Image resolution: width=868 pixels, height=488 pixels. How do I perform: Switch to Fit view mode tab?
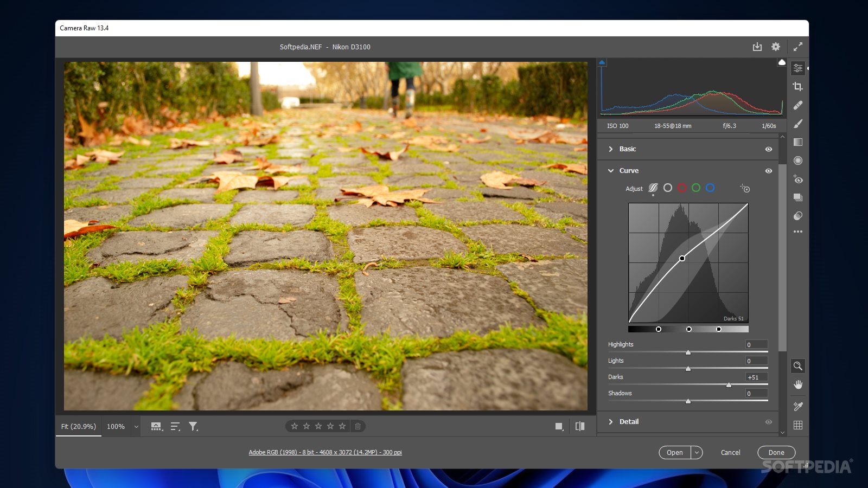[x=78, y=427]
